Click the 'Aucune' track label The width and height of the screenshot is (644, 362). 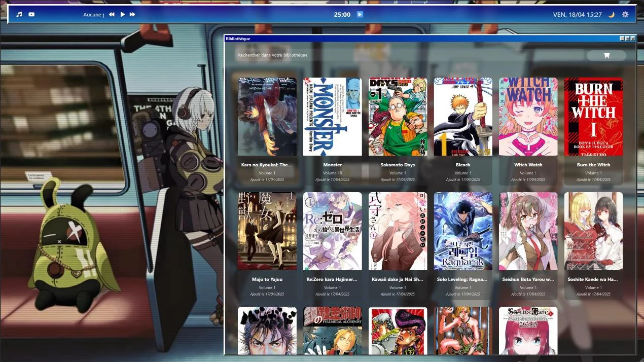(93, 15)
